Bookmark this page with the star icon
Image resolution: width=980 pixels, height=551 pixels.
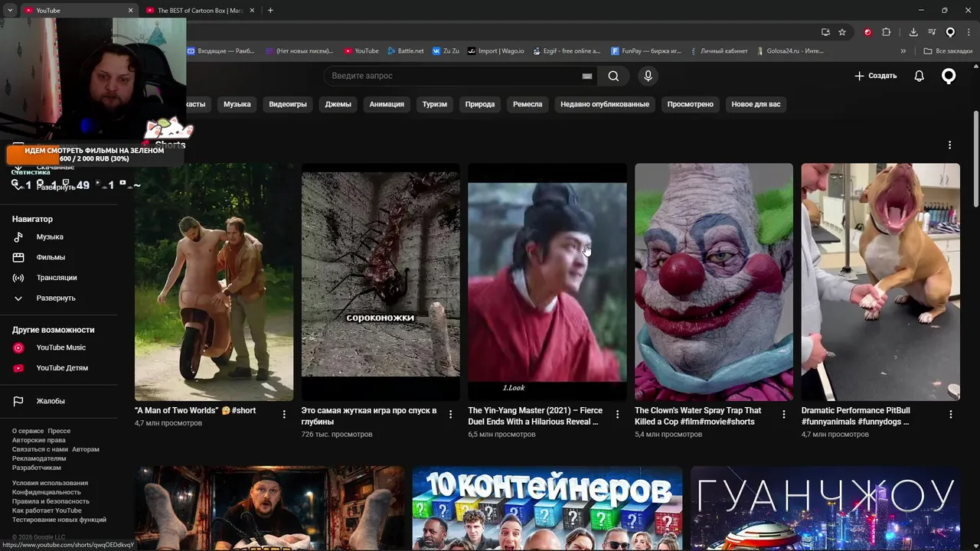842,32
